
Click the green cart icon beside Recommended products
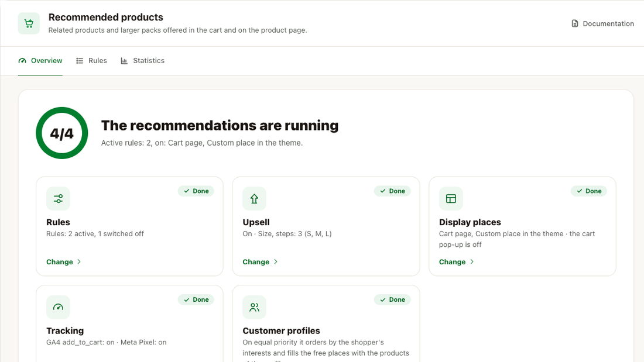tap(29, 23)
